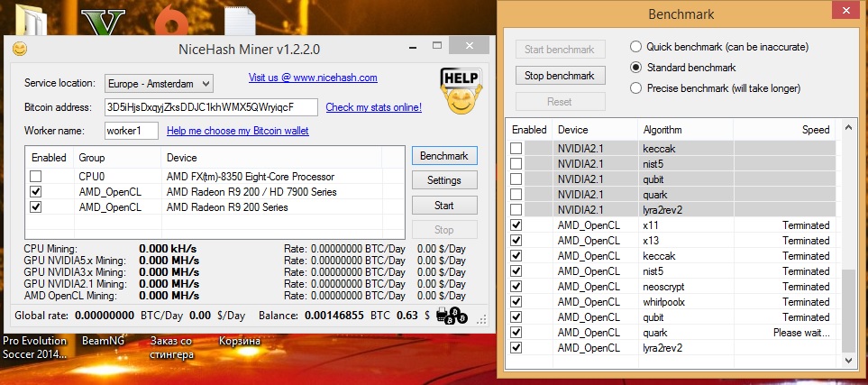Screen dimensions: 868x385
Task: Click the bitcoin printer icon near balance
Action: pos(452,315)
